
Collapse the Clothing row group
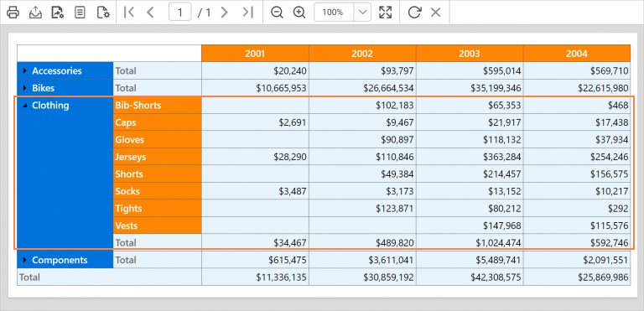click(25, 106)
